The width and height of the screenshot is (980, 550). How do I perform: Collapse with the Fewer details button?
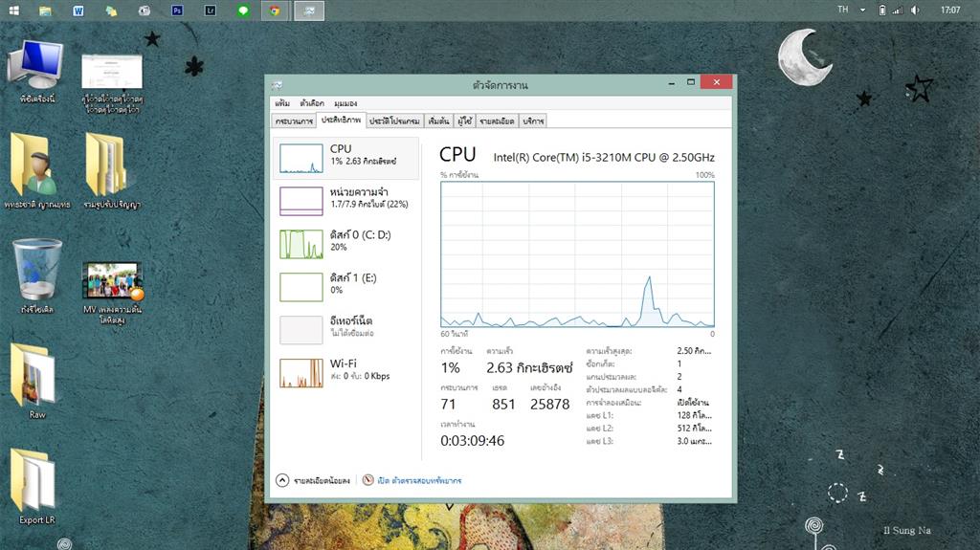coord(313,480)
